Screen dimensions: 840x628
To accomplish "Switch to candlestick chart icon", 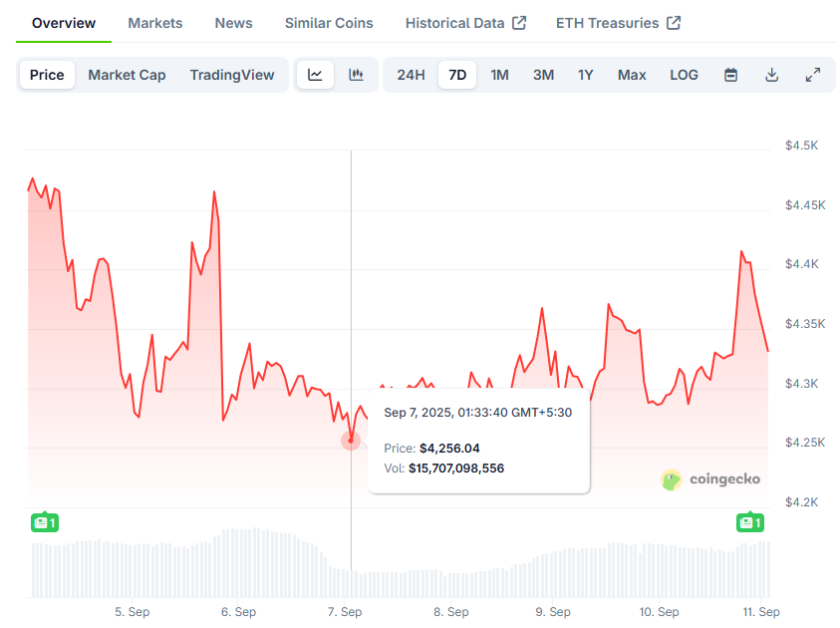I will click(356, 75).
